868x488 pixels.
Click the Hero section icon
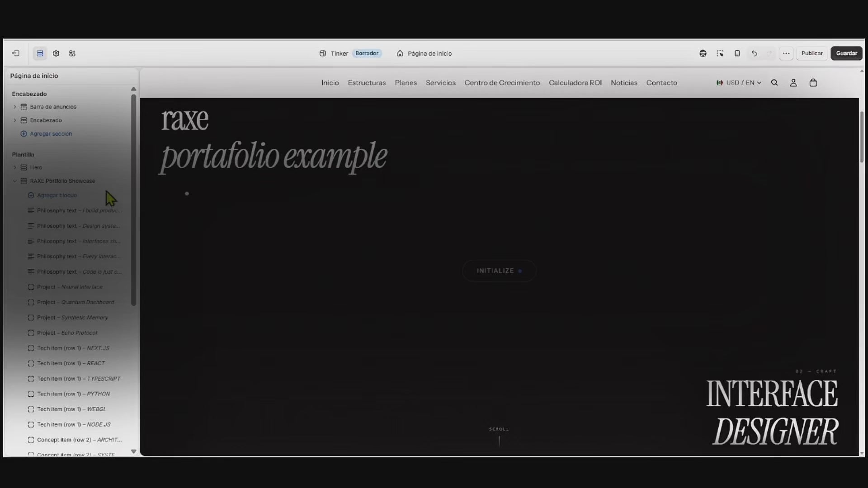pyautogui.click(x=24, y=167)
